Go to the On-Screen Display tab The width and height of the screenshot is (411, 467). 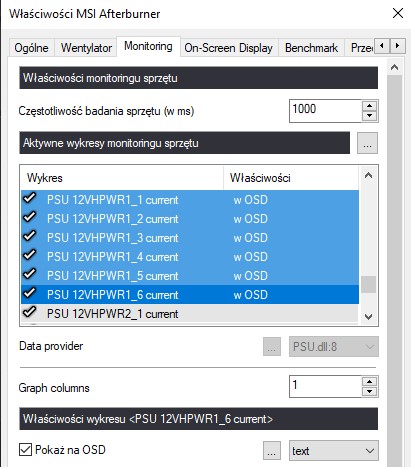(x=228, y=48)
